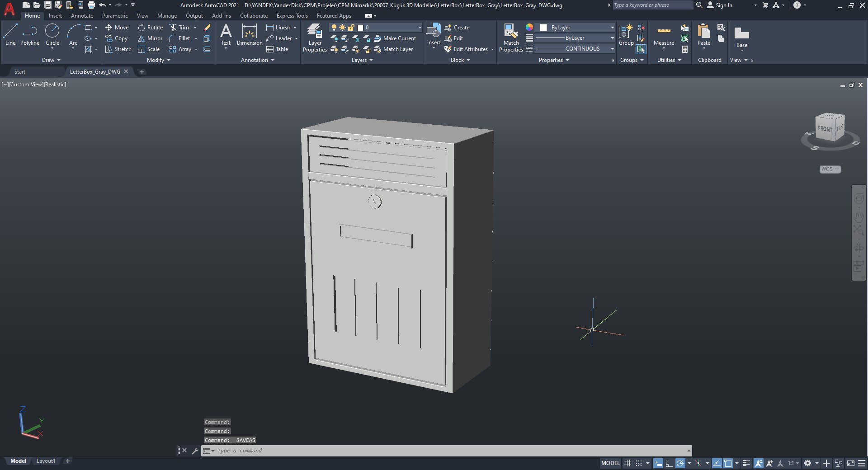Toggle ortho mode in status bar
Image resolution: width=868 pixels, height=470 pixels.
pyautogui.click(x=669, y=463)
